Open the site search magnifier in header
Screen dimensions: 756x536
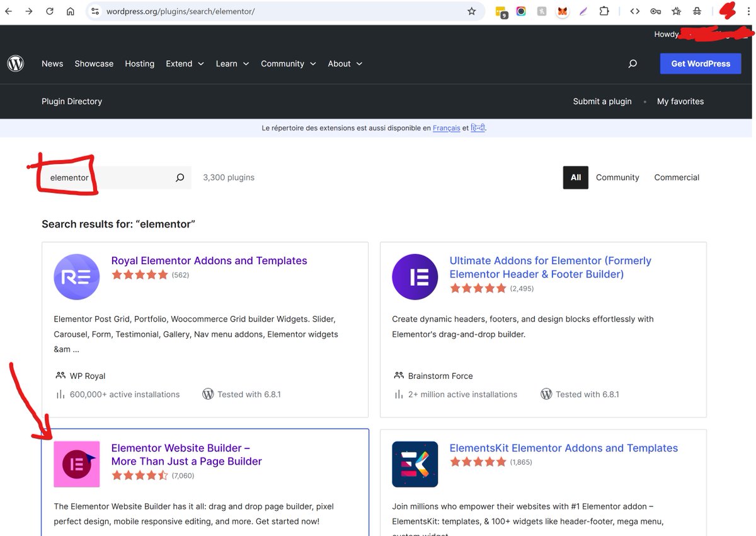click(633, 64)
